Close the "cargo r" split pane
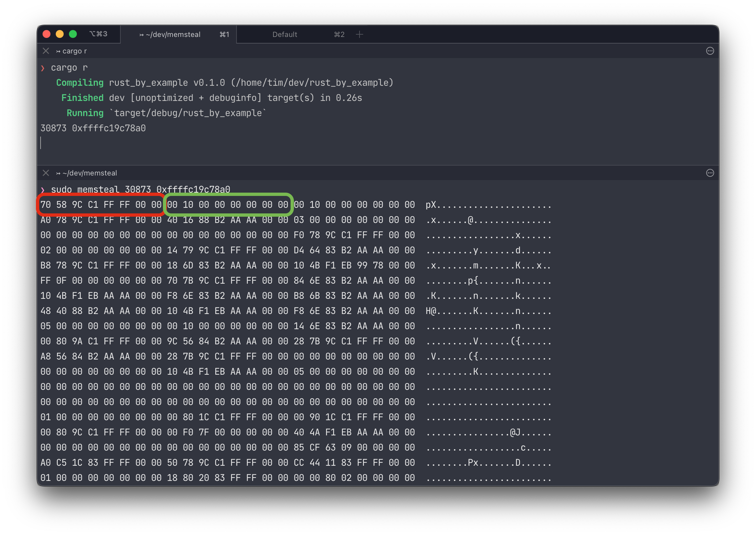This screenshot has height=535, width=756. tap(46, 51)
